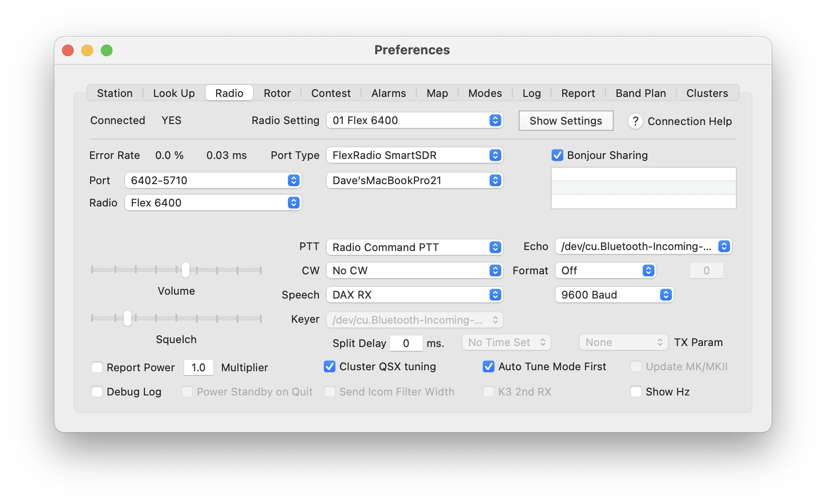Click the Squelch slider knob

(127, 318)
